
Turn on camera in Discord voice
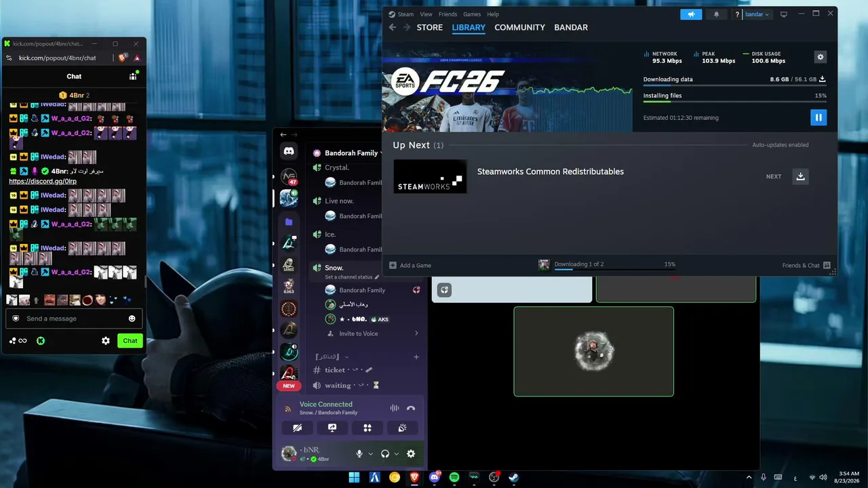click(x=297, y=428)
